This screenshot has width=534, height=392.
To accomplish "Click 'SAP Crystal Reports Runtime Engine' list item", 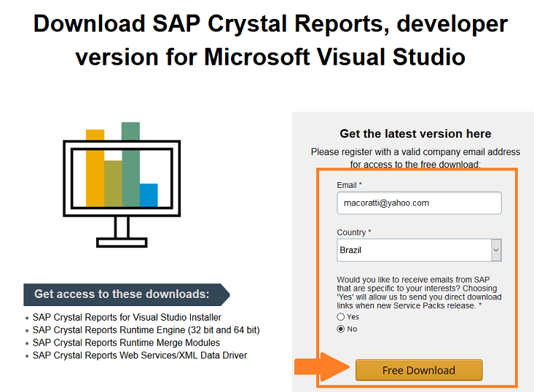I will (x=146, y=330).
